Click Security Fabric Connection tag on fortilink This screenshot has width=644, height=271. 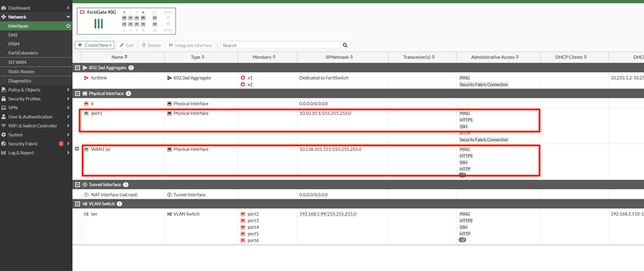point(484,85)
